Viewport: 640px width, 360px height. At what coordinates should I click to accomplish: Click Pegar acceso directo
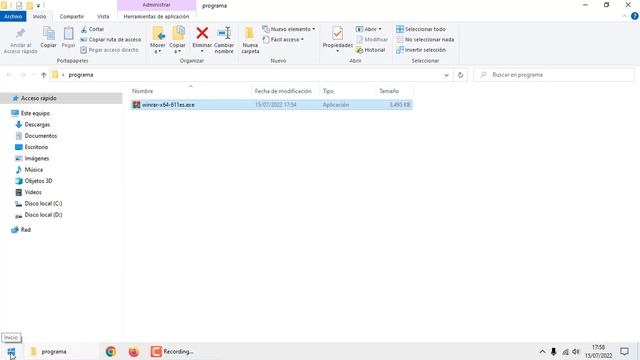(x=109, y=50)
